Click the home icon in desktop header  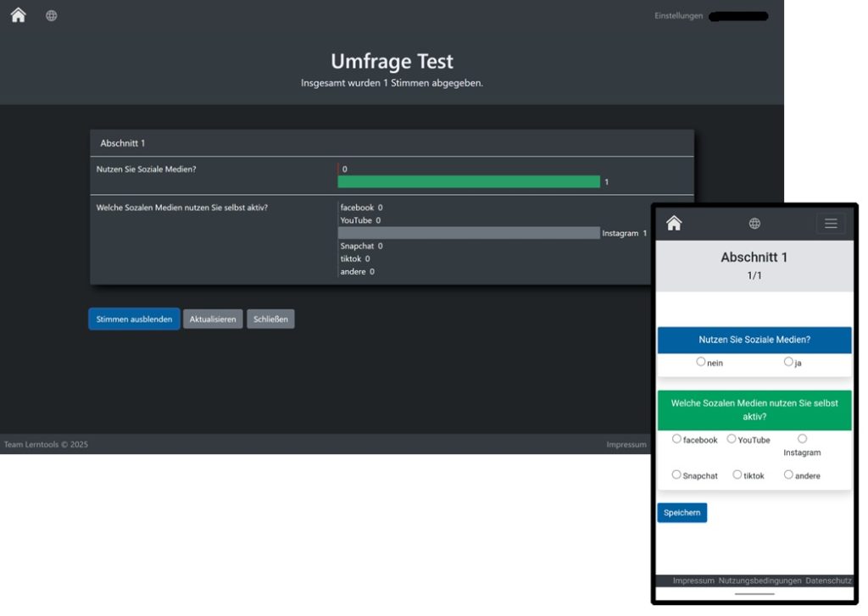click(18, 15)
